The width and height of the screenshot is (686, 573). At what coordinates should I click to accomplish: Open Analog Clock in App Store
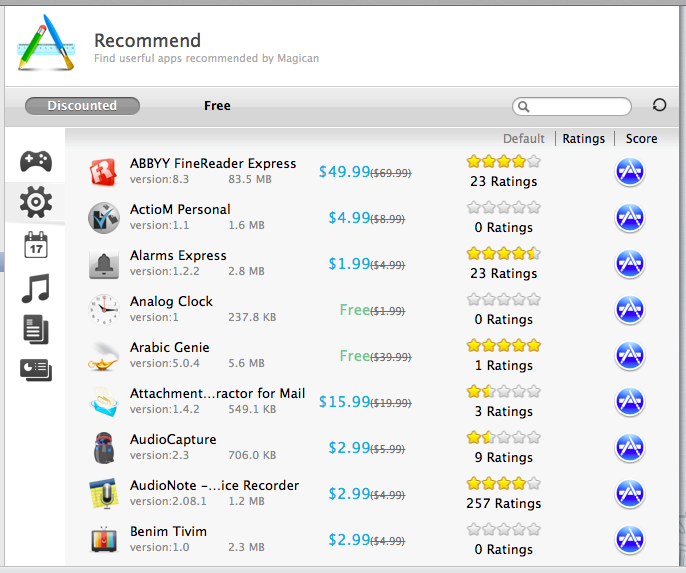click(x=630, y=309)
